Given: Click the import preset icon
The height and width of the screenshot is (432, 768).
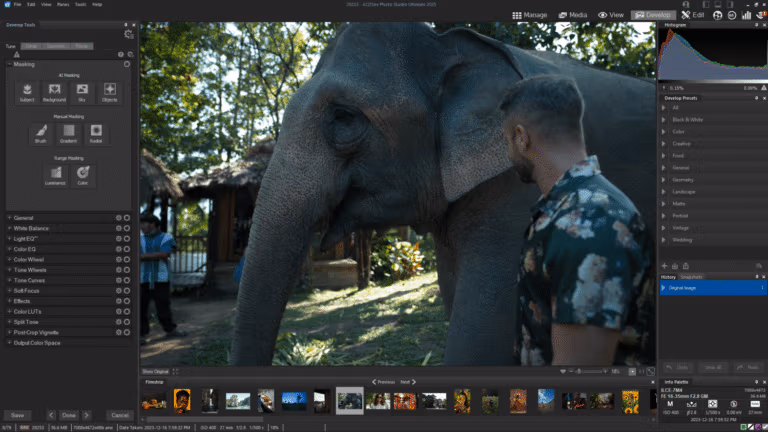Looking at the screenshot, I should [675, 266].
